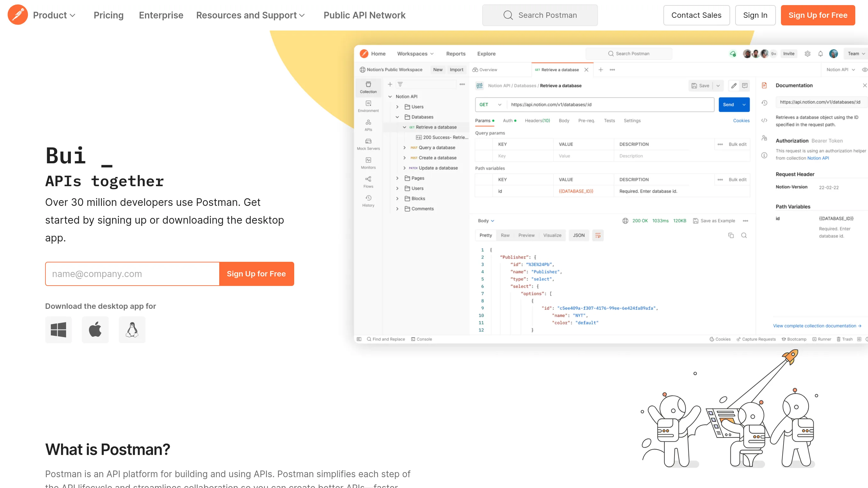
Task: Open the Product dropdown menu
Action: (x=54, y=15)
